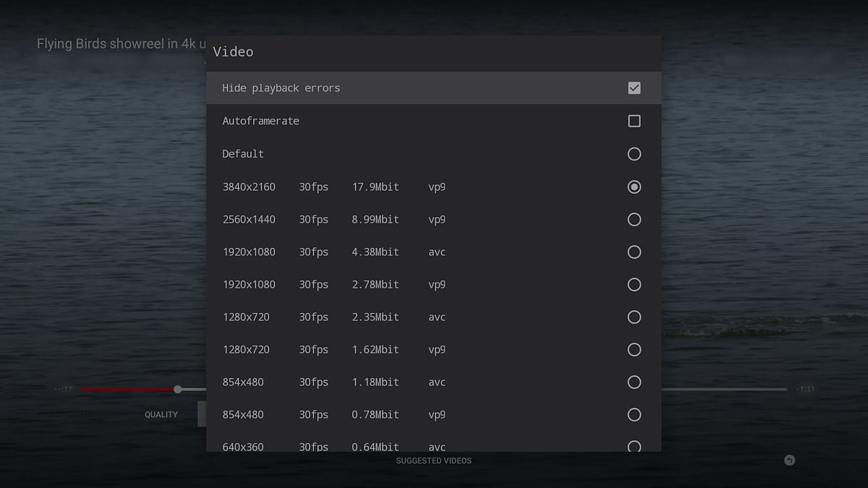Click the round arrow icon beside suggested videos
This screenshot has width=868, height=488.
click(789, 461)
